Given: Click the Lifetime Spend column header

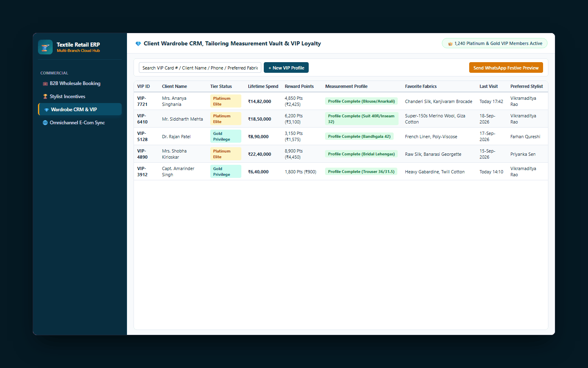Looking at the screenshot, I should [263, 86].
